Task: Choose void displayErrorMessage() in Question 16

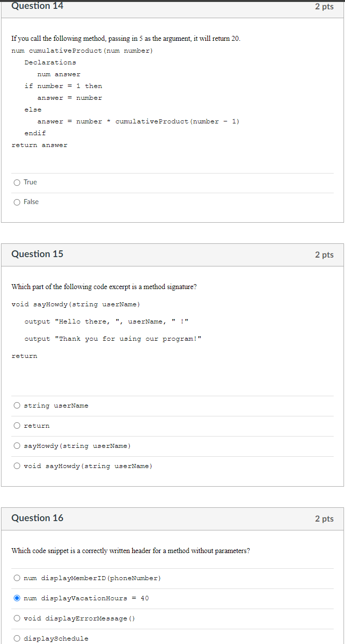Action: [17, 618]
